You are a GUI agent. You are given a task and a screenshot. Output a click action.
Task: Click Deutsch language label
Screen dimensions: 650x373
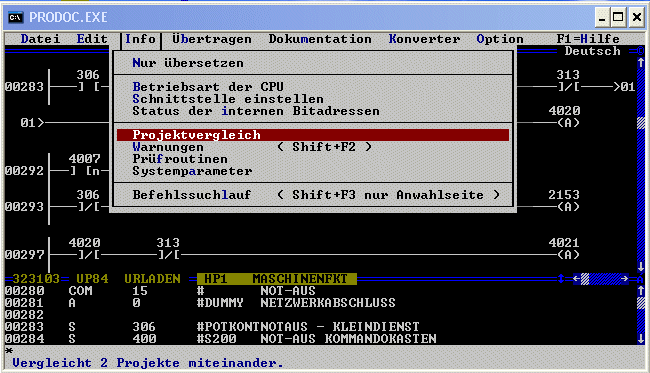point(592,51)
